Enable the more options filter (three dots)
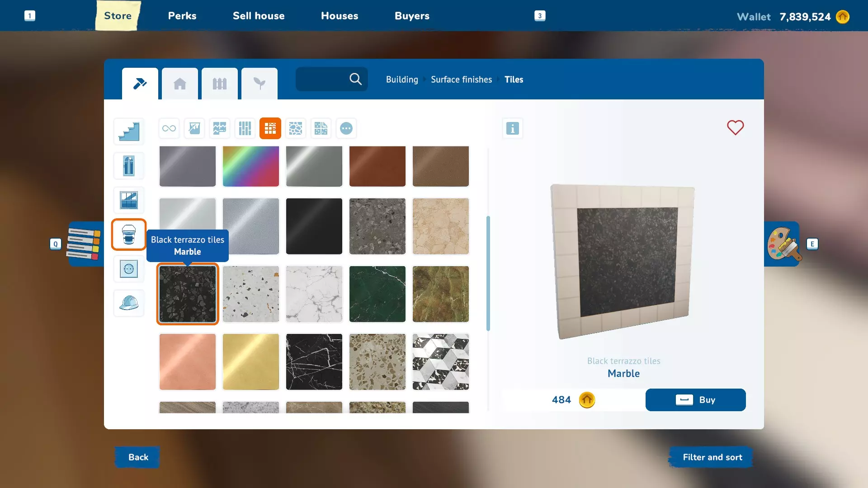This screenshot has height=488, width=868. [346, 128]
